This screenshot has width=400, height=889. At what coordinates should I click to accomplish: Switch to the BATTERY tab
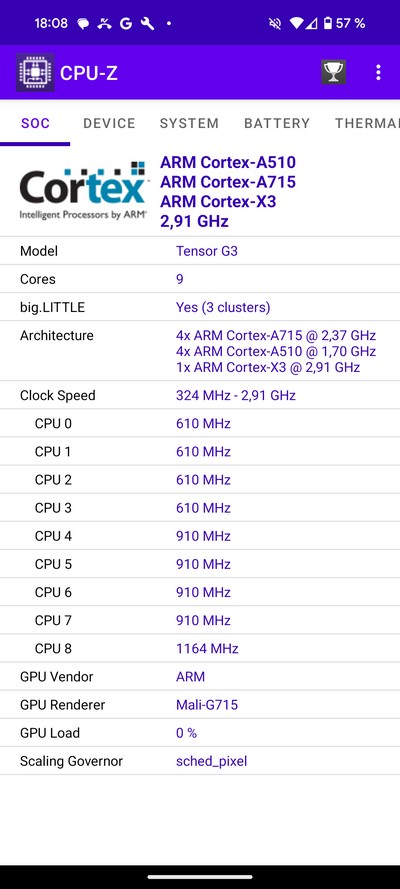277,123
